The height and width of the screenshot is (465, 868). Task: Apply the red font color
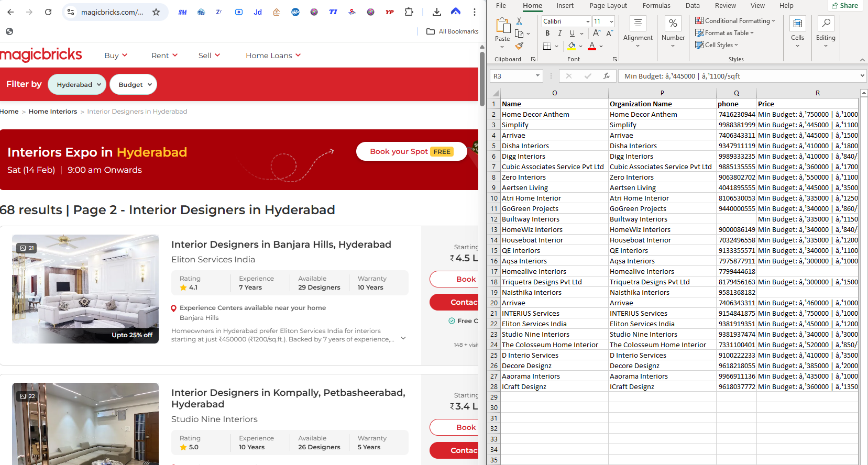592,46
